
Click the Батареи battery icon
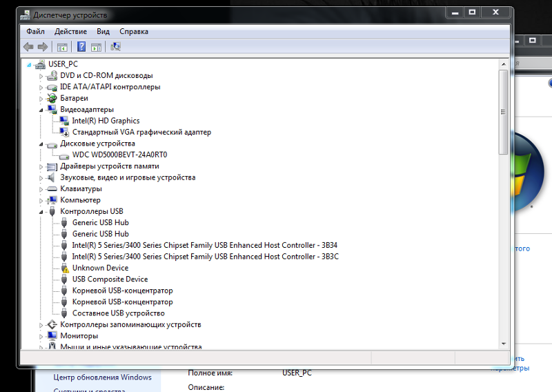[x=52, y=98]
